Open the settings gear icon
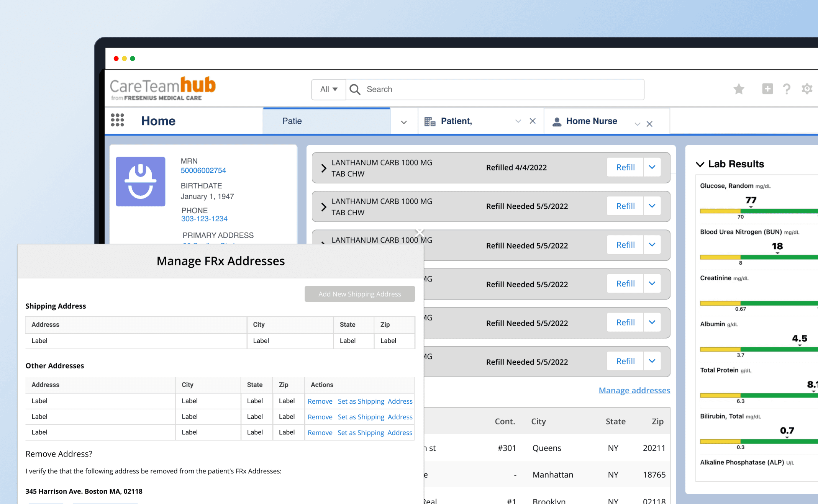 [x=807, y=89]
